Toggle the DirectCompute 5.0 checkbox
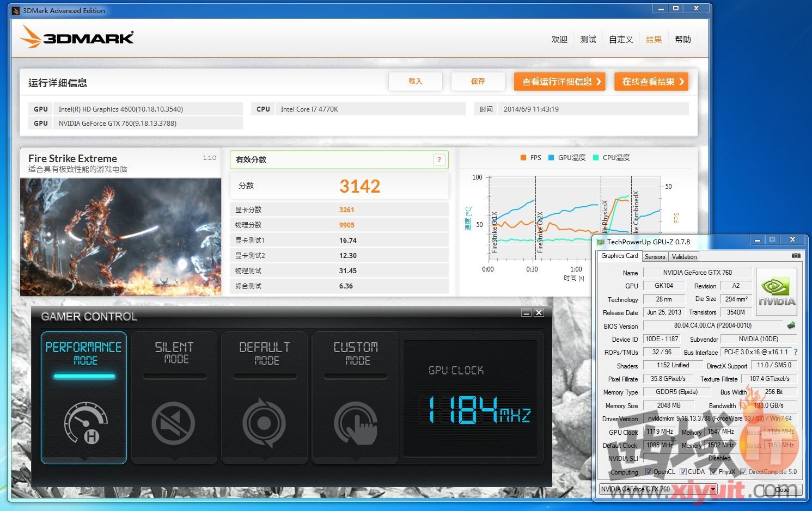The width and height of the screenshot is (812, 511). tap(743, 472)
